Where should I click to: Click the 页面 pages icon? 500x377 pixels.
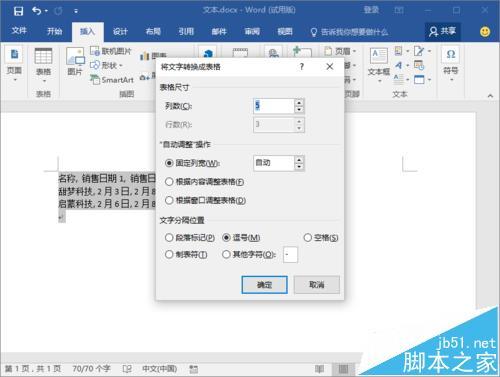click(14, 54)
